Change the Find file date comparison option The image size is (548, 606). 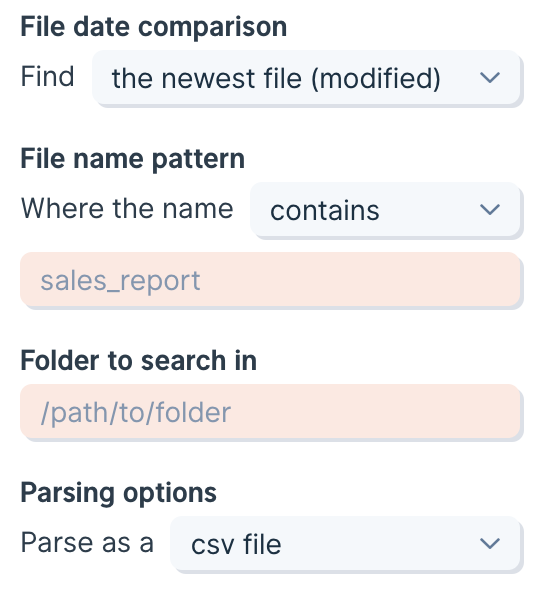click(x=306, y=77)
